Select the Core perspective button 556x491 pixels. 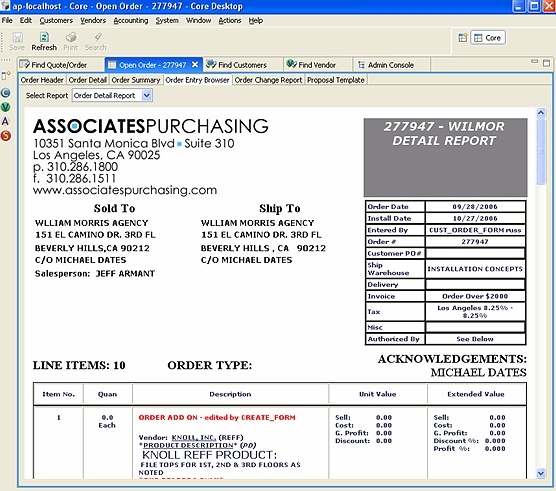point(488,38)
